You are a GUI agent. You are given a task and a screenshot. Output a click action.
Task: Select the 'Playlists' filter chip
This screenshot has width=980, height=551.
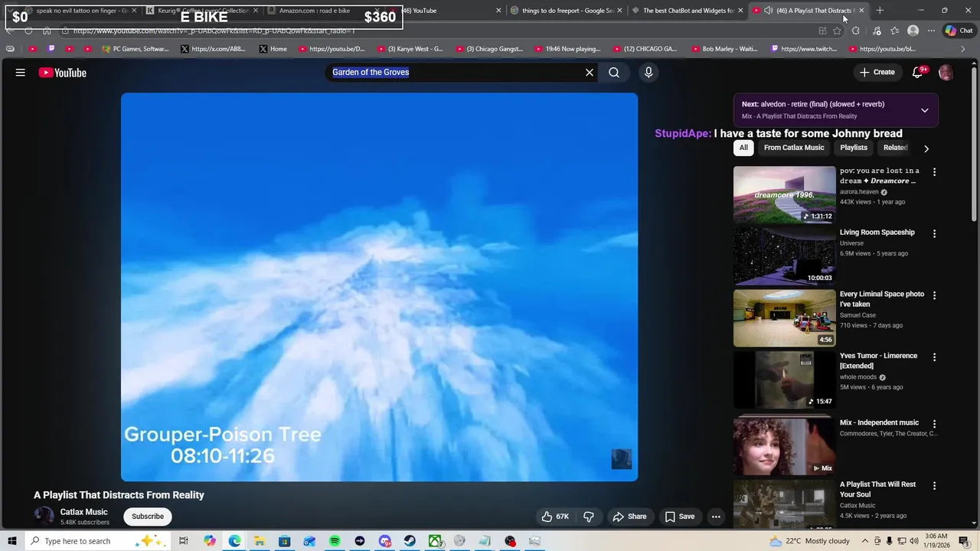(854, 148)
